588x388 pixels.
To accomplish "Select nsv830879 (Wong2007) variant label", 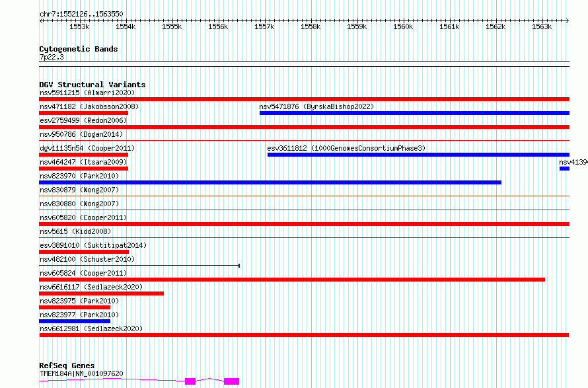I will click(x=79, y=190).
